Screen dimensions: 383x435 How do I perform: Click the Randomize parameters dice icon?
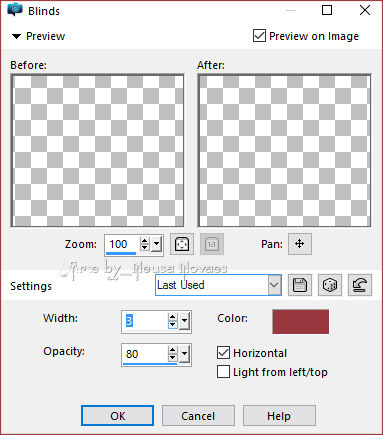coord(330,285)
